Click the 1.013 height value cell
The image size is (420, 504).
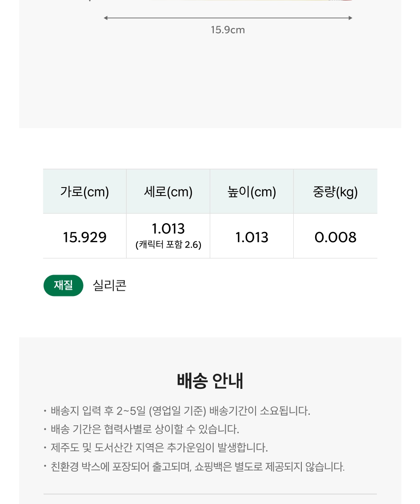coord(252,236)
